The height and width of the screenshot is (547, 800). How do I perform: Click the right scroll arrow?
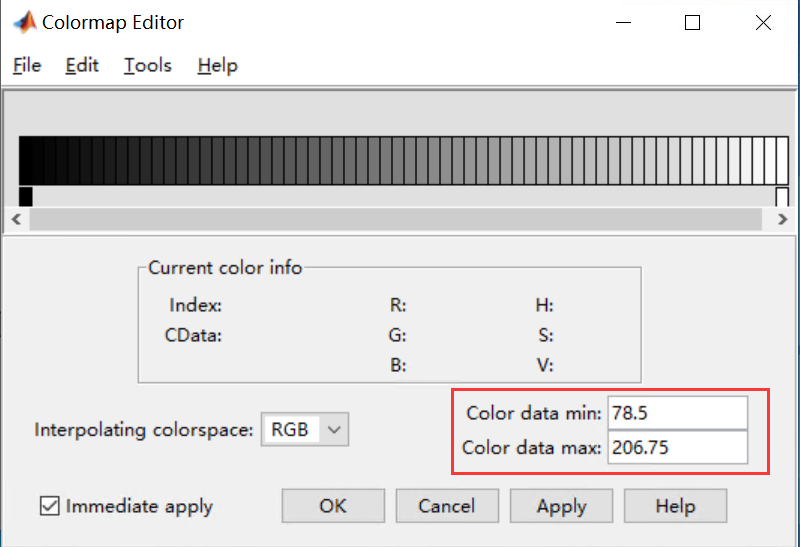pos(783,219)
